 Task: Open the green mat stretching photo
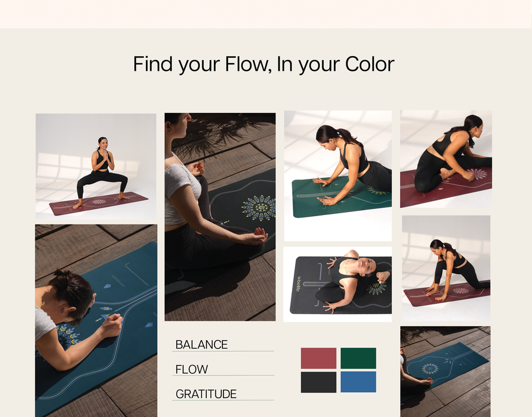point(338,176)
